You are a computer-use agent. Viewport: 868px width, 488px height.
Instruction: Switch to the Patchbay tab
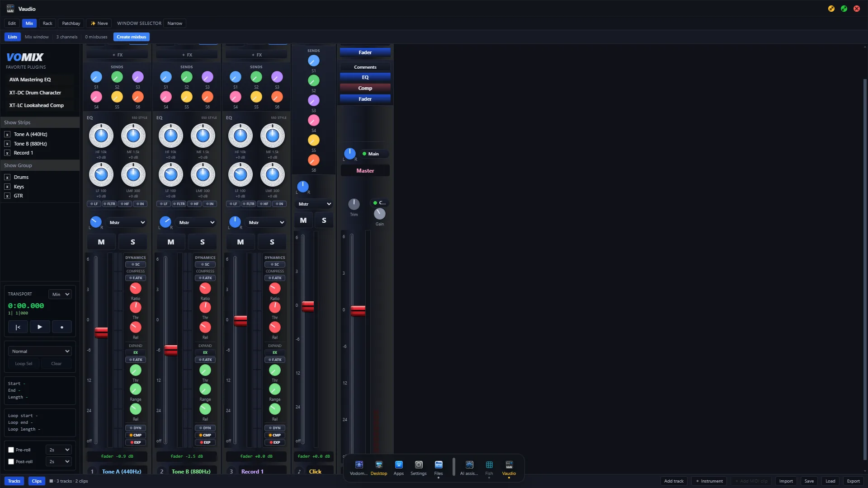tap(71, 23)
